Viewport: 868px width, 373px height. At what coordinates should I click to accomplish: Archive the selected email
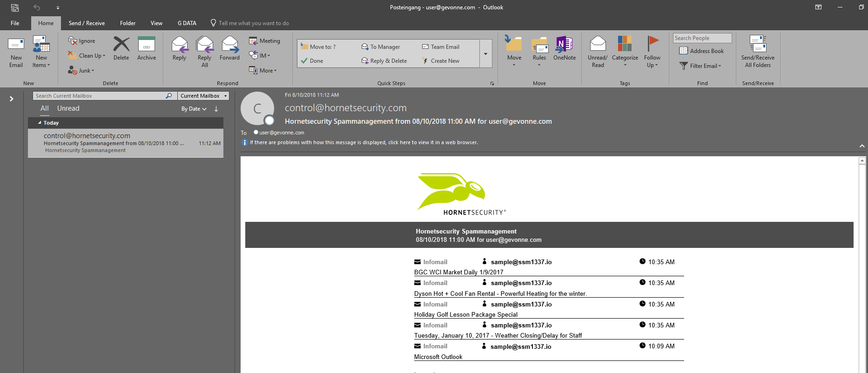[146, 49]
